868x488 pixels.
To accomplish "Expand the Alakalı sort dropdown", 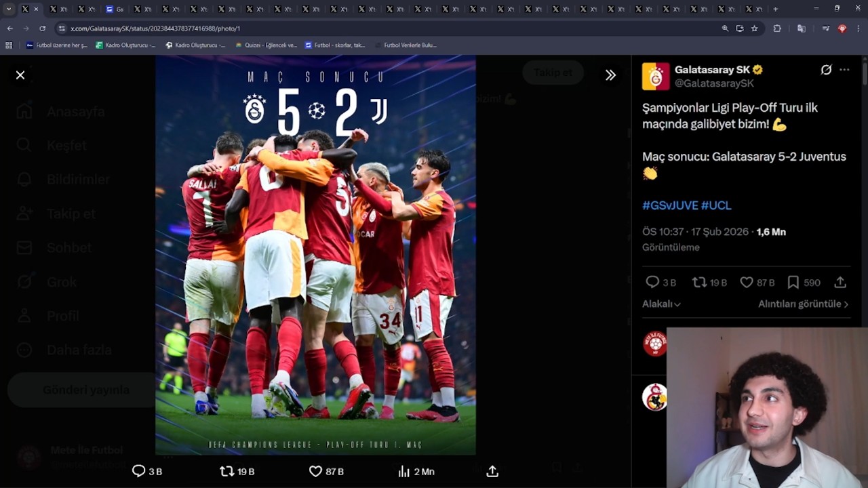I will point(661,304).
